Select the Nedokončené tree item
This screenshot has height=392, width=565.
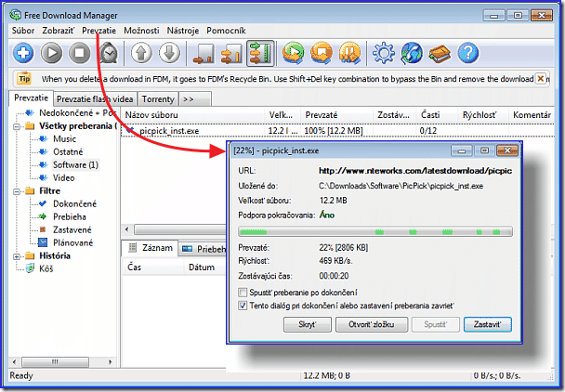tap(77, 112)
